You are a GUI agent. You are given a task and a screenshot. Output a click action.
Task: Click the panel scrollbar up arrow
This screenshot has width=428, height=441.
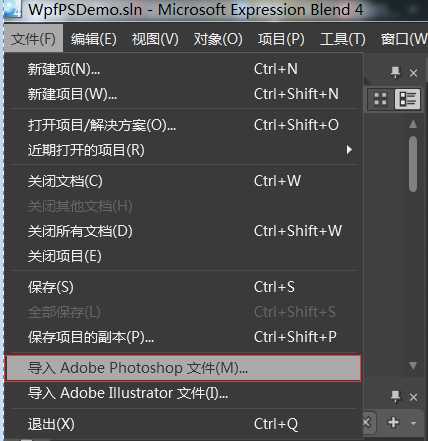click(413, 124)
